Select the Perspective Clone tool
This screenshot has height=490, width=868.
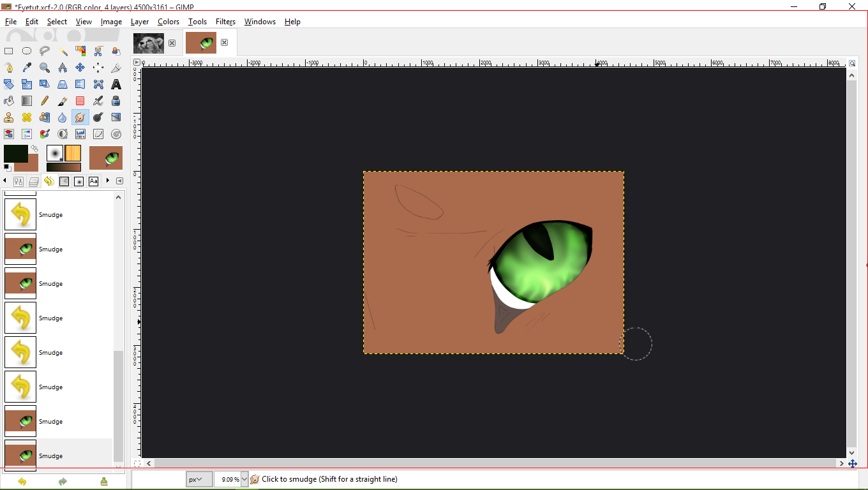click(45, 117)
